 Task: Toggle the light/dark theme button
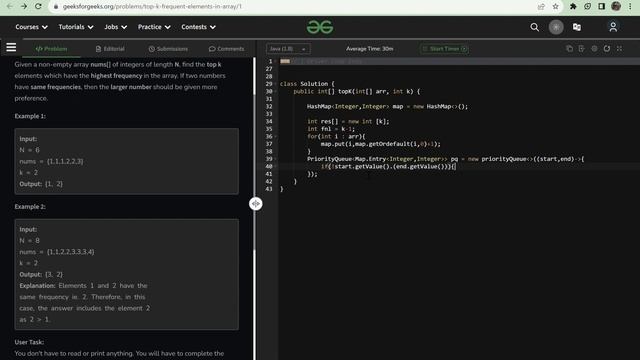tap(556, 27)
